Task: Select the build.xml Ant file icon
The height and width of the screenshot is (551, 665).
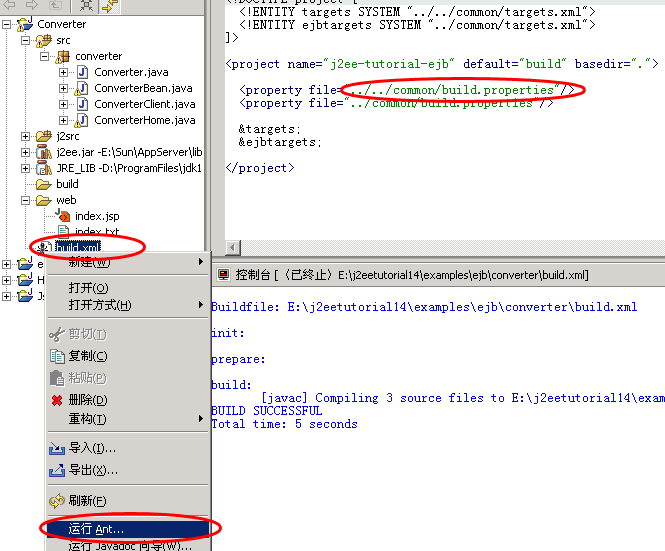Action: coord(44,247)
